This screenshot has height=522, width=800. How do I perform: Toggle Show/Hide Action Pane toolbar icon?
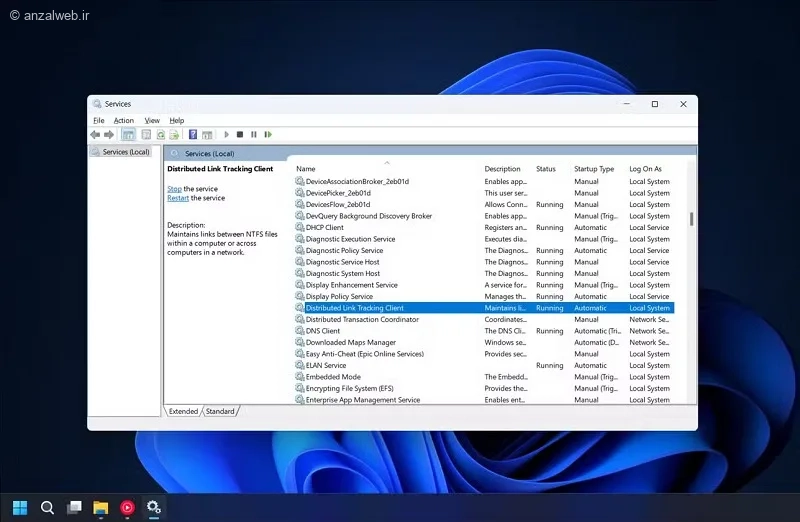pyautogui.click(x=207, y=135)
